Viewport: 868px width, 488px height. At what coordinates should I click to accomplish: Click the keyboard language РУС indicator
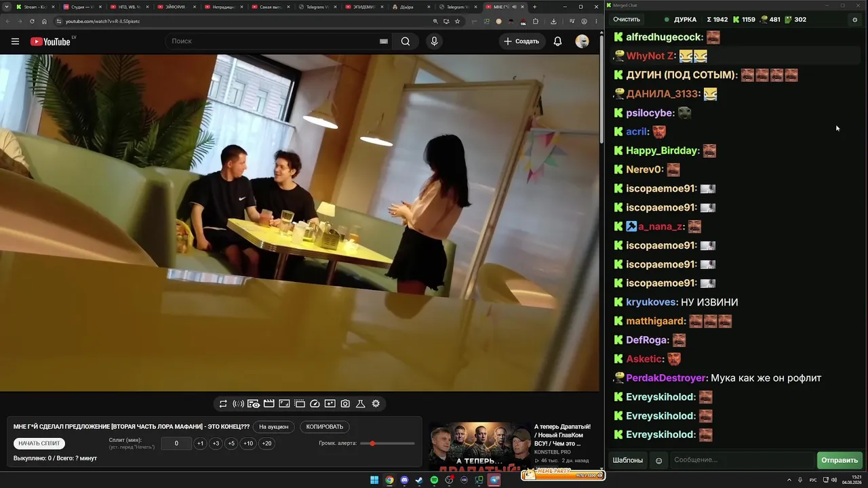click(813, 481)
